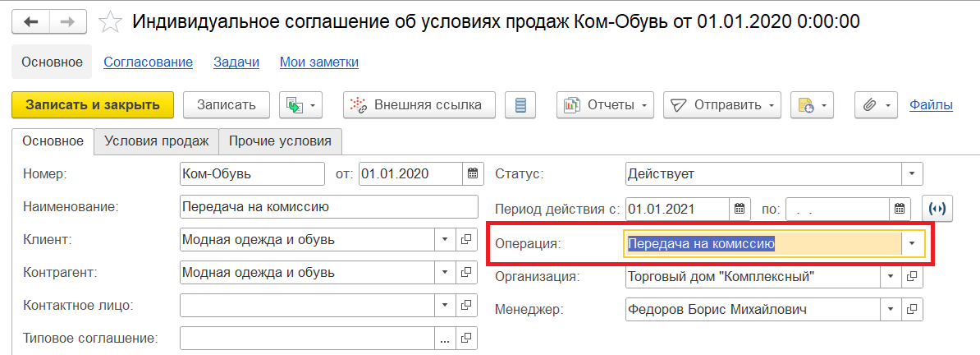Click the Внешняя ссылка button
Screen dimensions: 980x355
click(x=419, y=105)
